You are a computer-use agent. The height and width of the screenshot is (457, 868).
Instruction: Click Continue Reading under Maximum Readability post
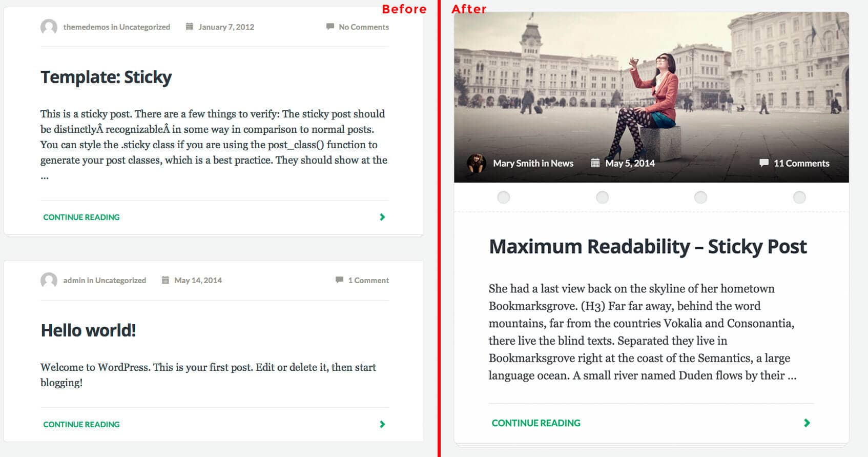pyautogui.click(x=536, y=423)
